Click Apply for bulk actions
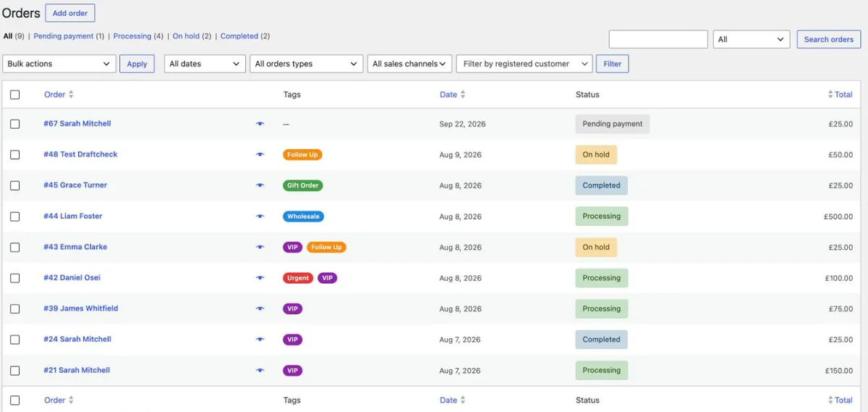This screenshot has height=412, width=868. (x=137, y=64)
